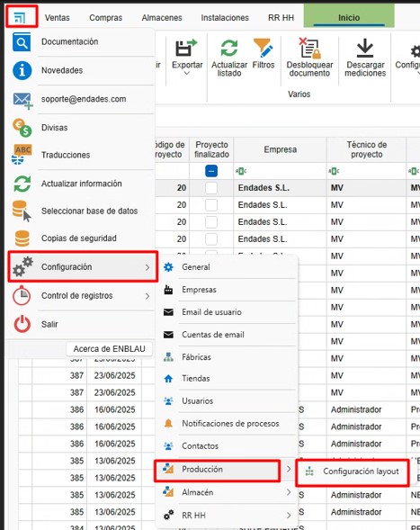The width and height of the screenshot is (420, 530).
Task: Expand the Almacén submenu chevron
Action: 289,492
